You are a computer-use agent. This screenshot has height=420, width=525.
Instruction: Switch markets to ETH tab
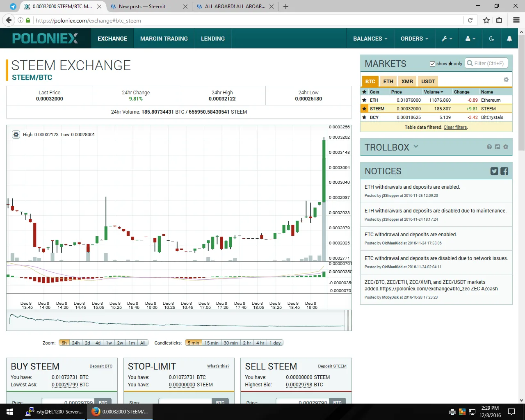[388, 81]
